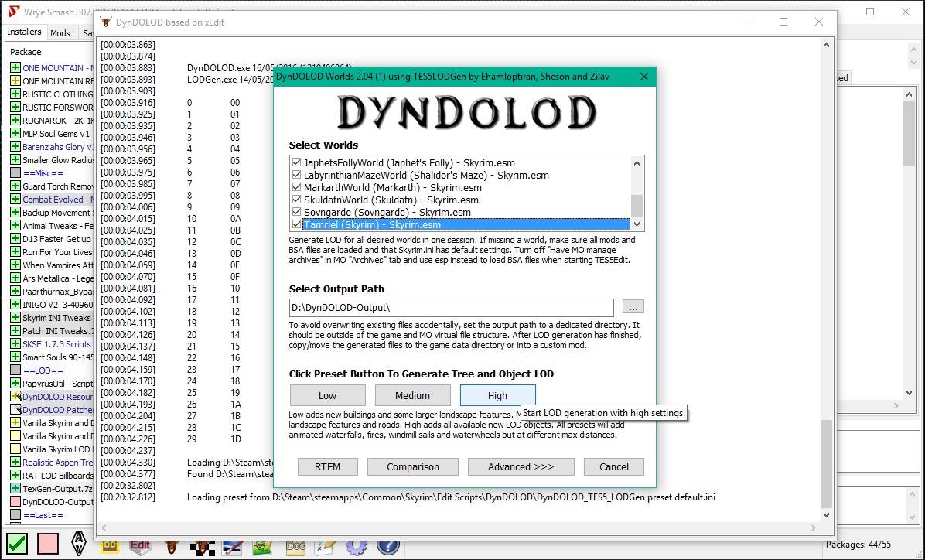
Task: Click the grey marker icon beside ==LOD==
Action: (x=15, y=370)
